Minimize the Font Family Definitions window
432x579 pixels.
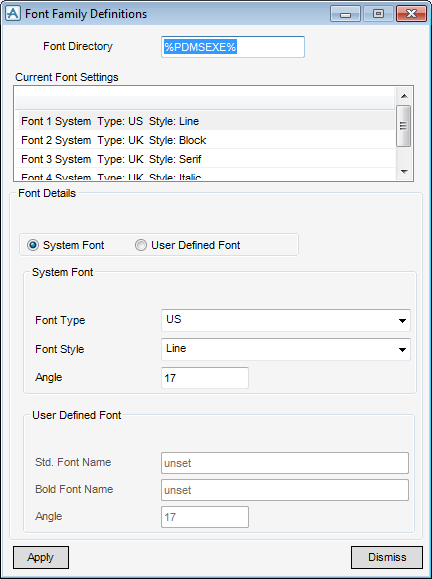point(346,14)
